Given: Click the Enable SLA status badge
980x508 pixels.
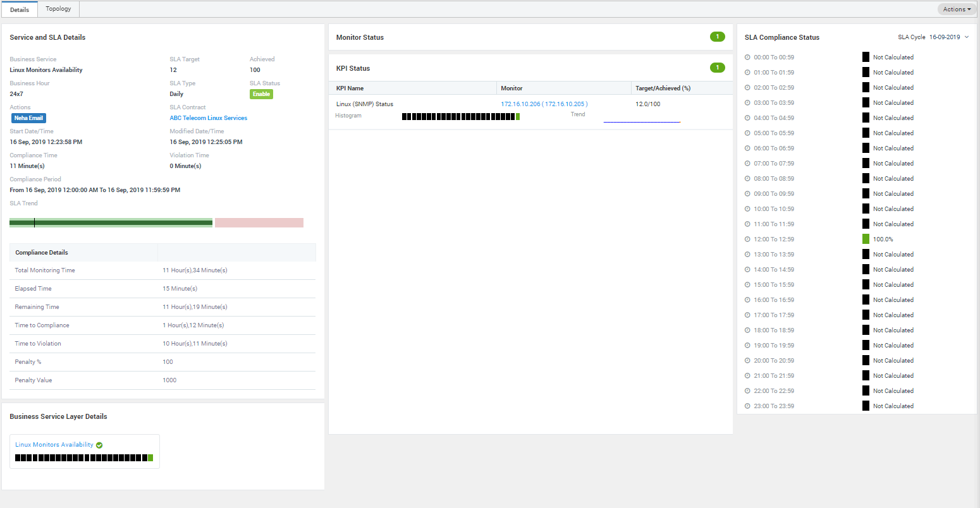Looking at the screenshot, I should (x=261, y=94).
